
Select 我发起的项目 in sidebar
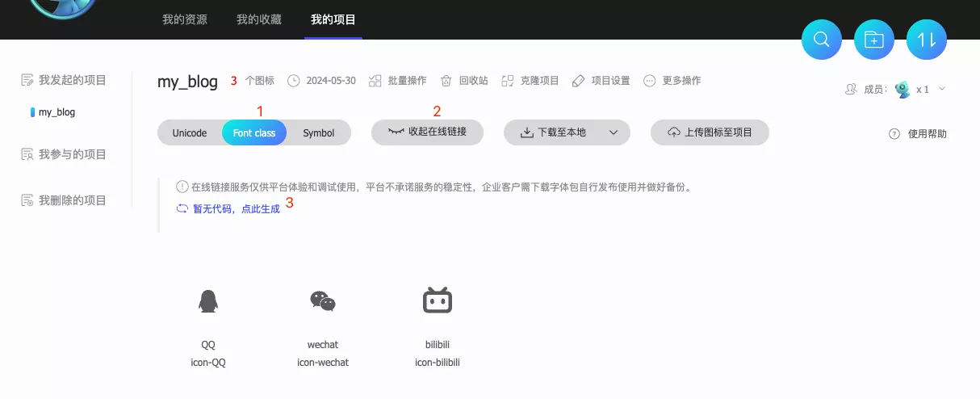click(x=65, y=80)
